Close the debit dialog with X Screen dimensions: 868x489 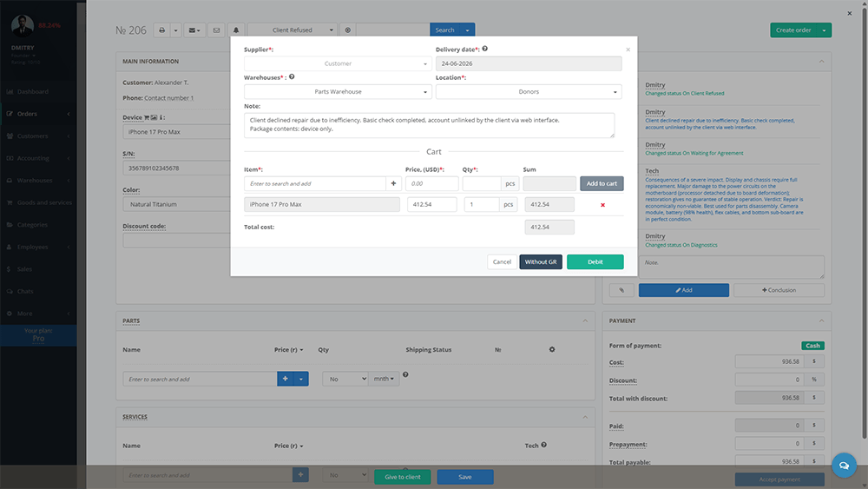tap(628, 50)
